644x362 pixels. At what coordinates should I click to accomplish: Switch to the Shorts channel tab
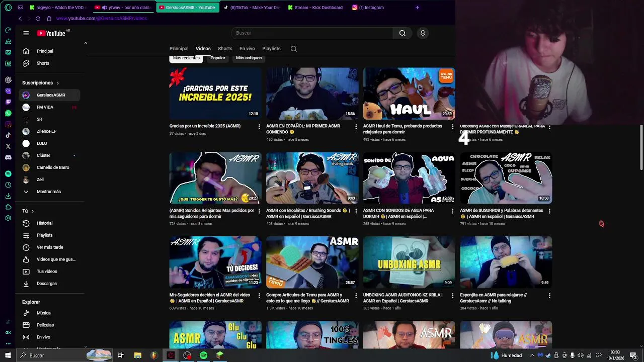tap(225, 49)
